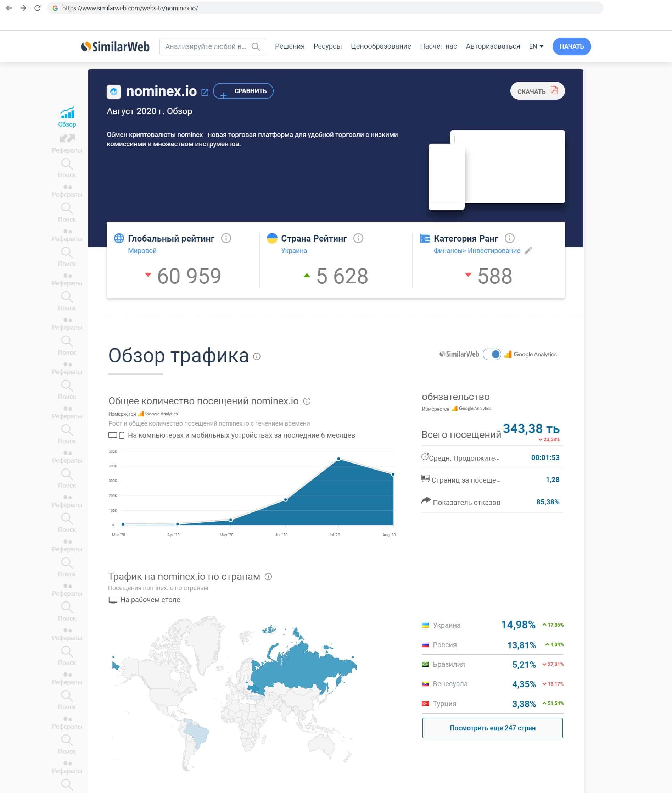The width and height of the screenshot is (672, 793).
Task: Click the Россия row in countries list
Action: click(x=492, y=645)
